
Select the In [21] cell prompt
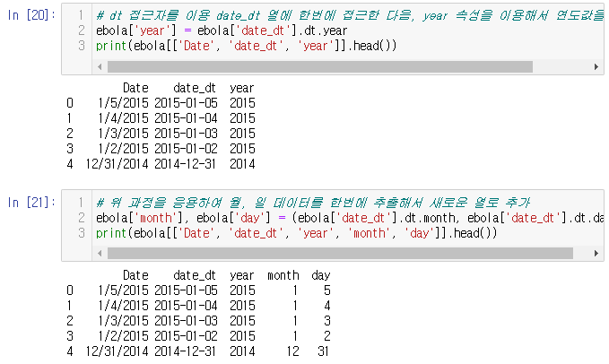coord(31,203)
